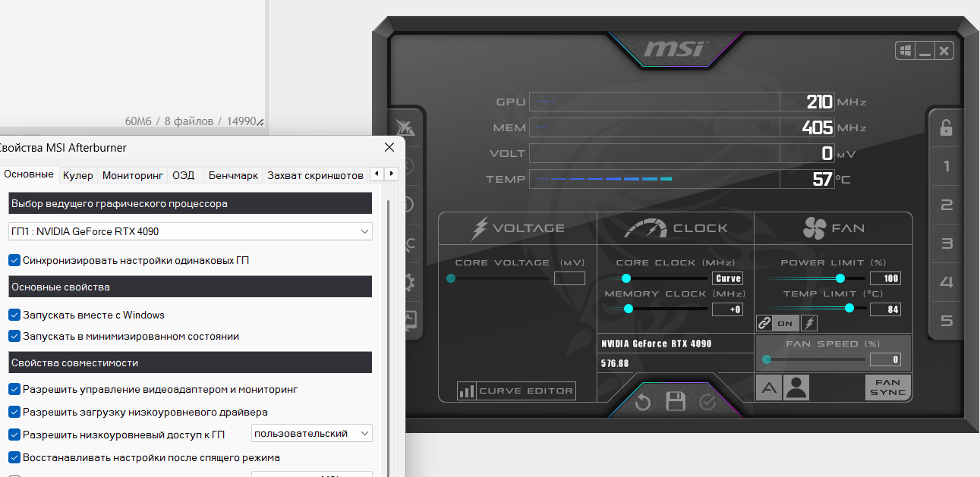Click the Temp Limit slider handle
Viewport: 980px width, 477px height.
(x=849, y=308)
